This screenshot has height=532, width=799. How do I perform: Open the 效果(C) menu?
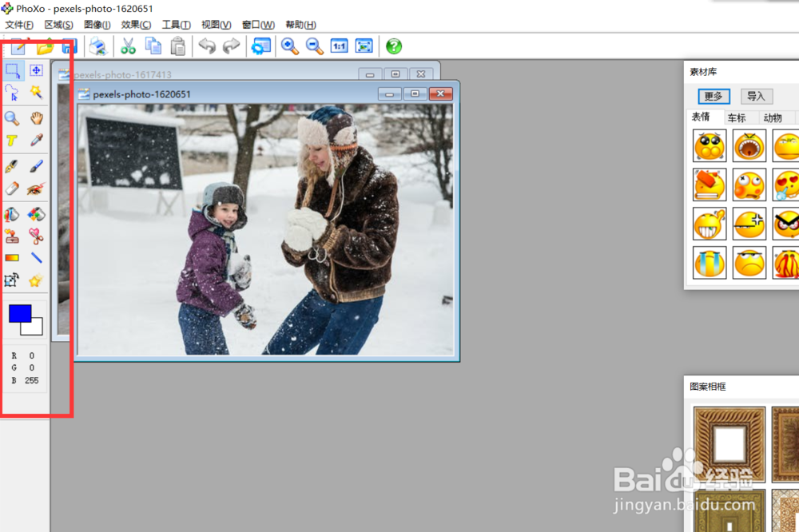pyautogui.click(x=136, y=25)
